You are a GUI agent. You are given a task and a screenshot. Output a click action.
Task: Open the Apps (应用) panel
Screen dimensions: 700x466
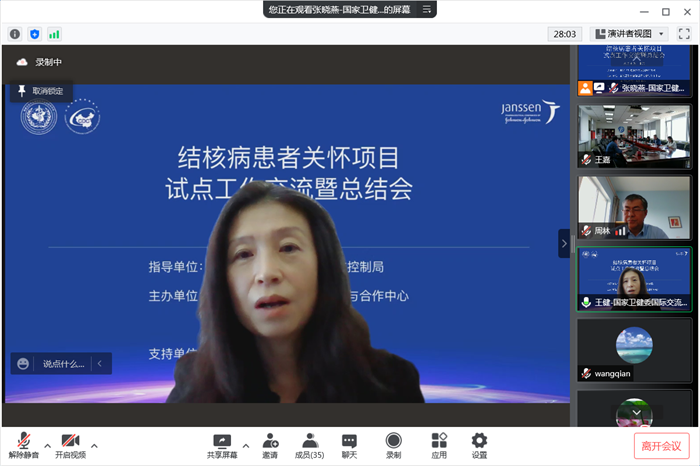coord(439,441)
